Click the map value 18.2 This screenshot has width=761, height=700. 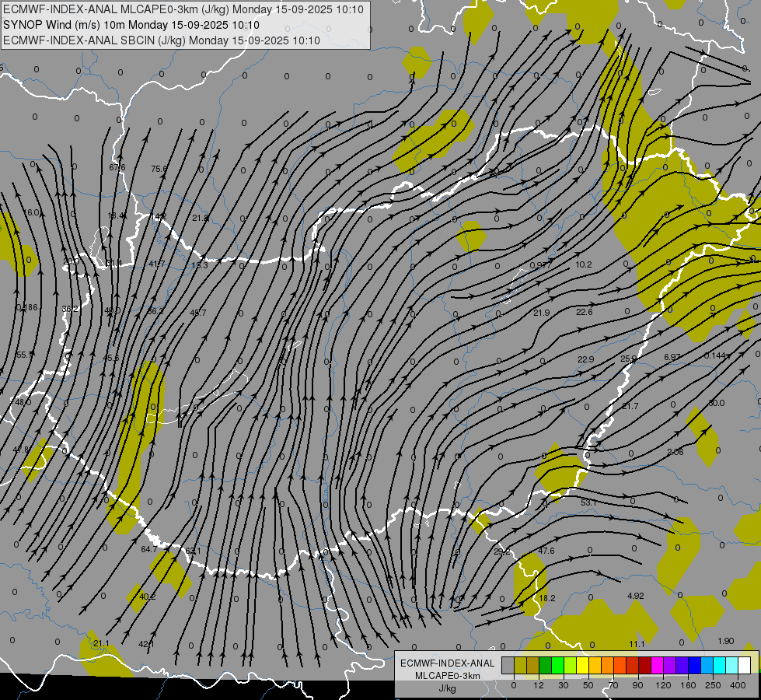(547, 598)
